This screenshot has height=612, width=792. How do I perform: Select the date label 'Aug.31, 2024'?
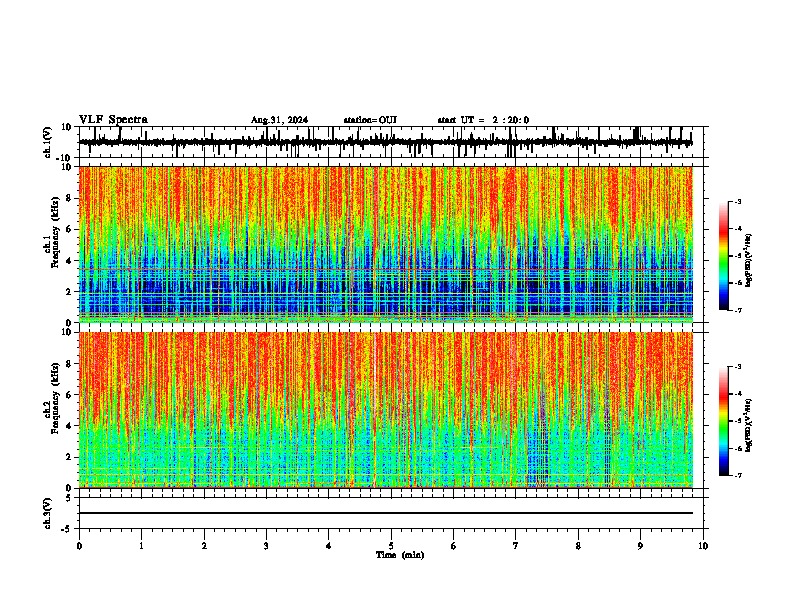pyautogui.click(x=279, y=120)
